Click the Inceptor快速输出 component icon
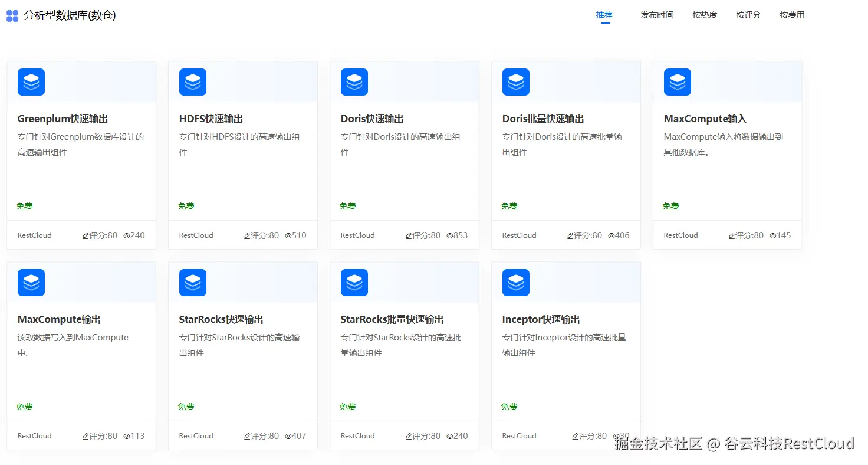Image resolution: width=868 pixels, height=465 pixels. coord(515,282)
